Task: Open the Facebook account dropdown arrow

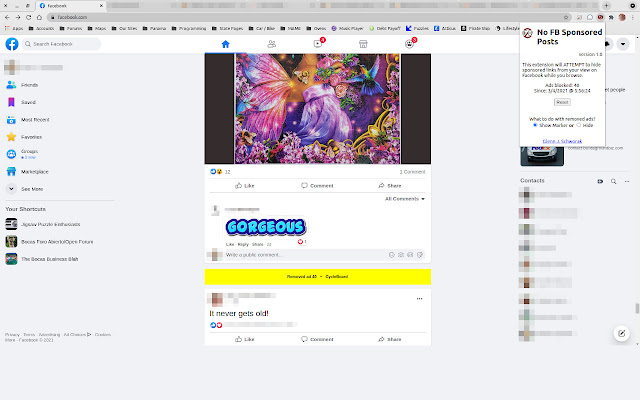Action: (x=623, y=44)
